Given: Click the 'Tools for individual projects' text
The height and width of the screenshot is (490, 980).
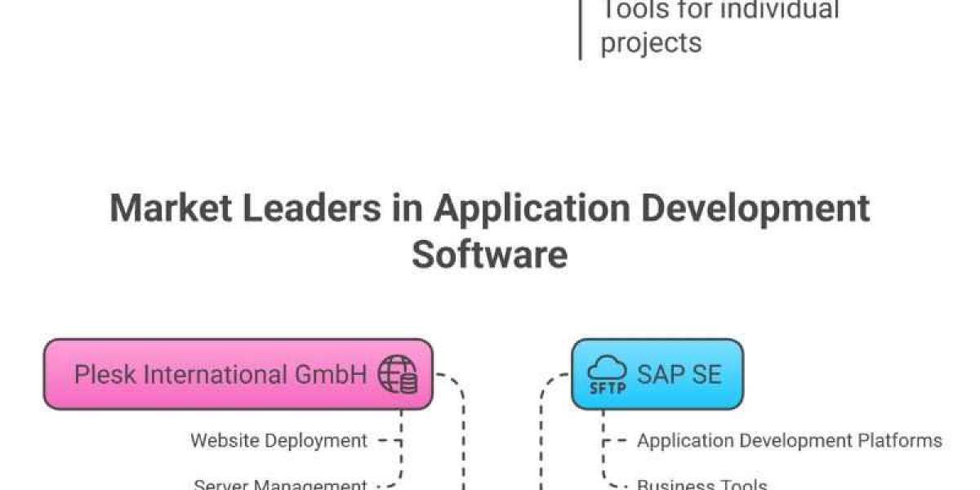Looking at the screenshot, I should [x=719, y=26].
